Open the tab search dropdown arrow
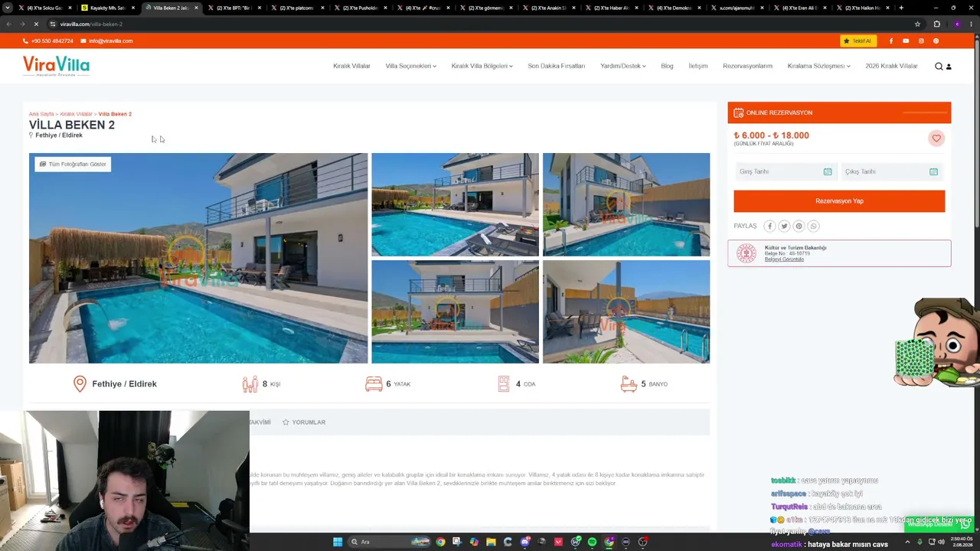Viewport: 980px width, 551px height. [8, 8]
